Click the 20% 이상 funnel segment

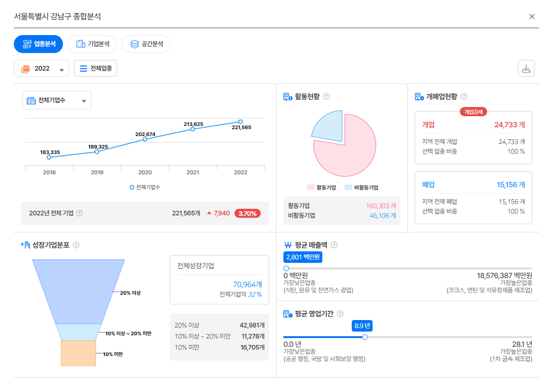click(x=78, y=291)
